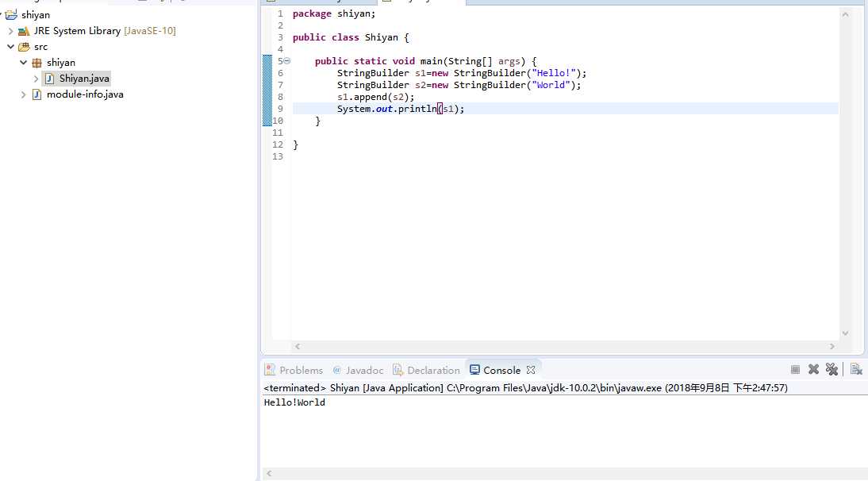Click the shiyan package icon

click(37, 63)
